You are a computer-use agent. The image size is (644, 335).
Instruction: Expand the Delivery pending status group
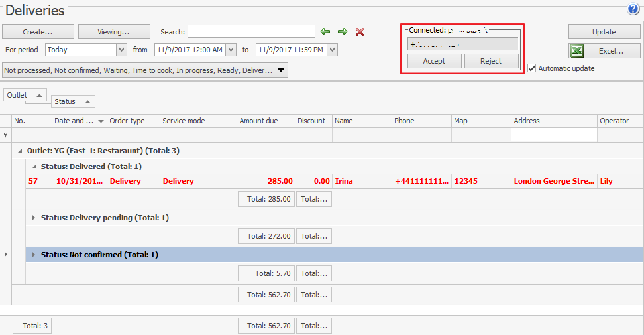(34, 218)
